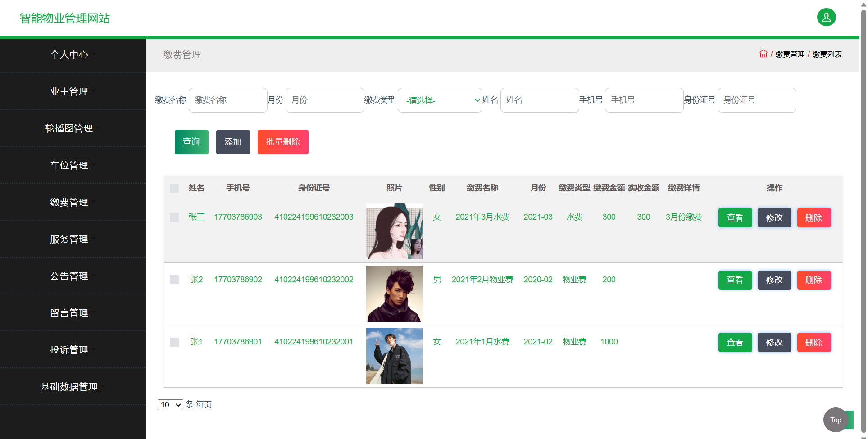The height and width of the screenshot is (439, 868).
Task: Open the 缴费类型 dropdown showing -请选择-
Action: point(440,100)
